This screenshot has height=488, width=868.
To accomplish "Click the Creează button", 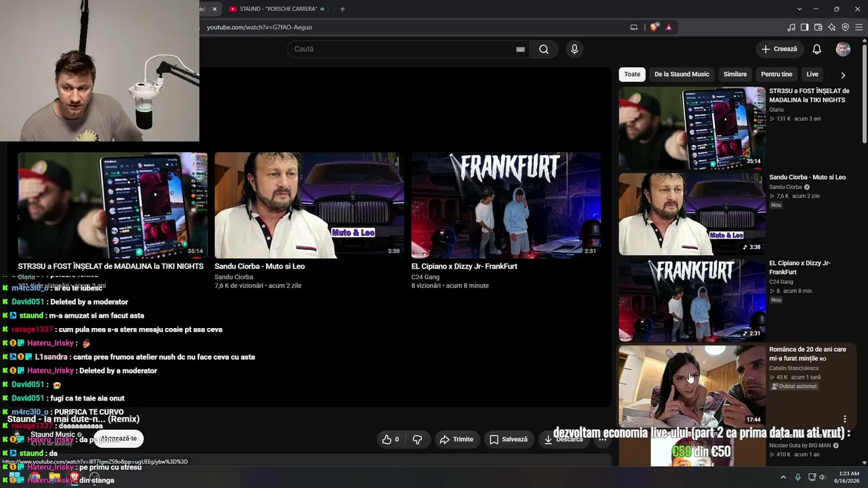I will (779, 49).
